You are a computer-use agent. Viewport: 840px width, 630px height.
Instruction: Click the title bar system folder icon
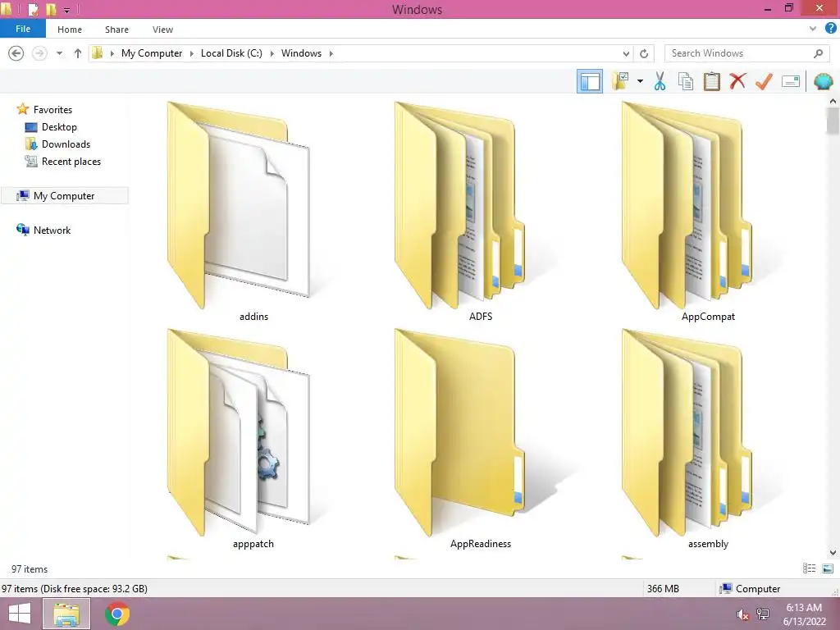point(7,9)
